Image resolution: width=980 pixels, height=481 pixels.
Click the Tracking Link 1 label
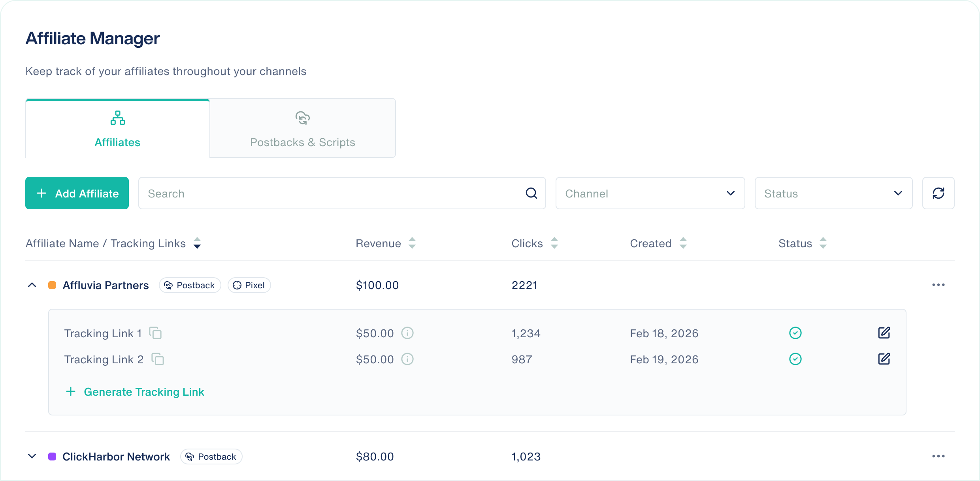103,333
